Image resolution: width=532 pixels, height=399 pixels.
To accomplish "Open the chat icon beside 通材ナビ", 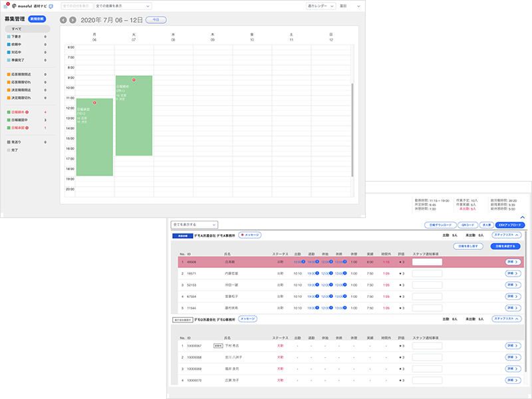I will [x=51, y=6].
